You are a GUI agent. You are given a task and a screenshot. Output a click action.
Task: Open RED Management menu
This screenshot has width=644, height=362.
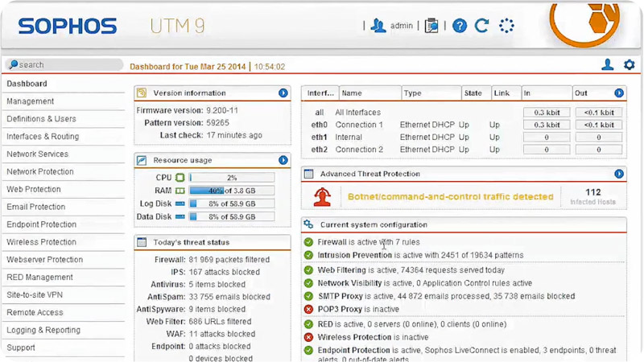39,278
